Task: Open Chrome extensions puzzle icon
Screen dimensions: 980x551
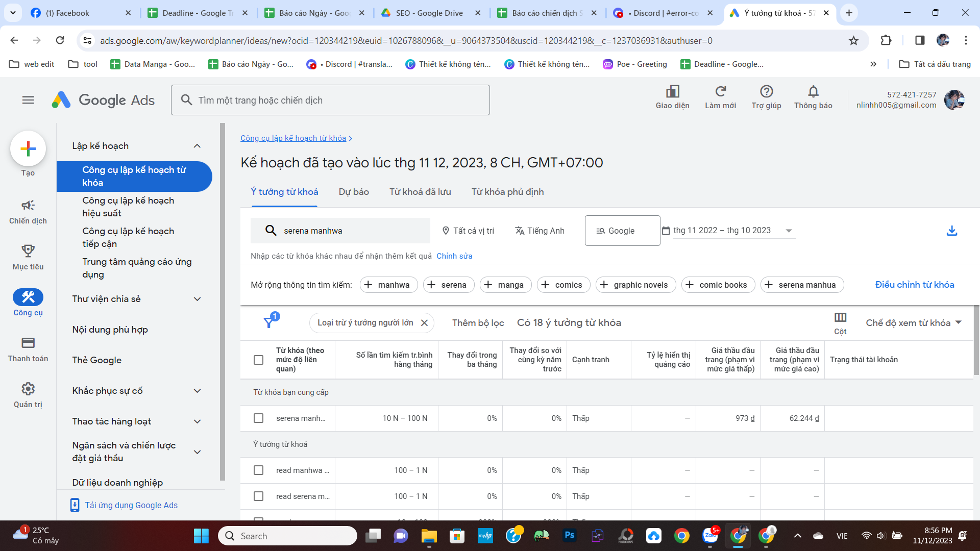Action: [886, 40]
